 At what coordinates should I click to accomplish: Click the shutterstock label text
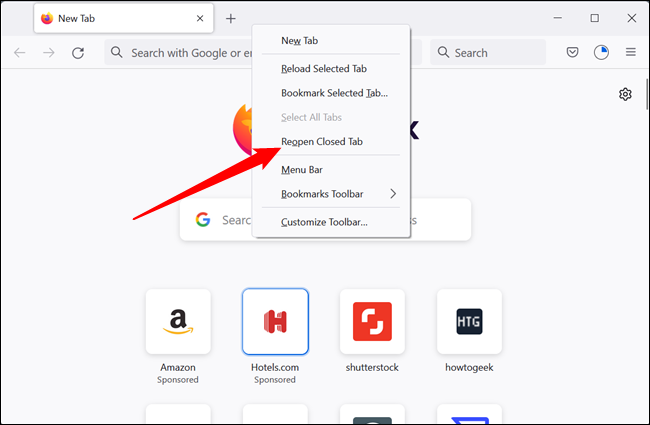point(372,367)
